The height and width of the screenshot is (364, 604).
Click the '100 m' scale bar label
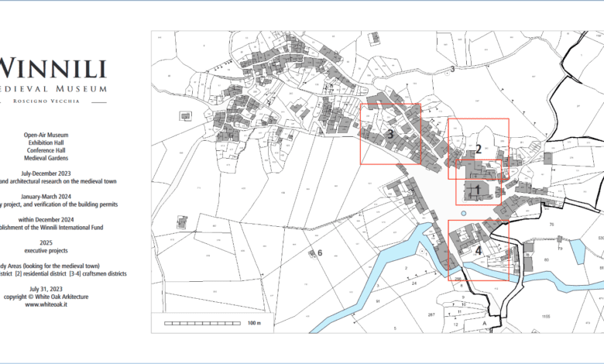point(254,323)
